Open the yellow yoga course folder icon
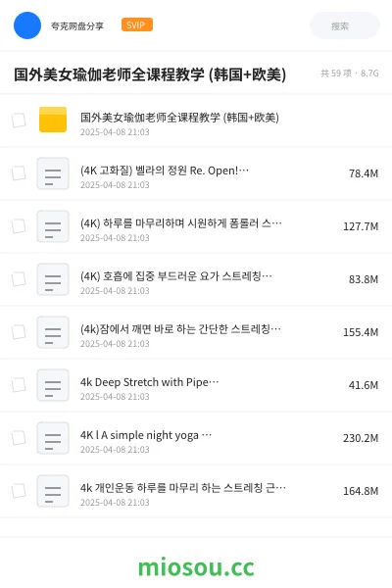The height and width of the screenshot is (588, 392). click(x=53, y=120)
